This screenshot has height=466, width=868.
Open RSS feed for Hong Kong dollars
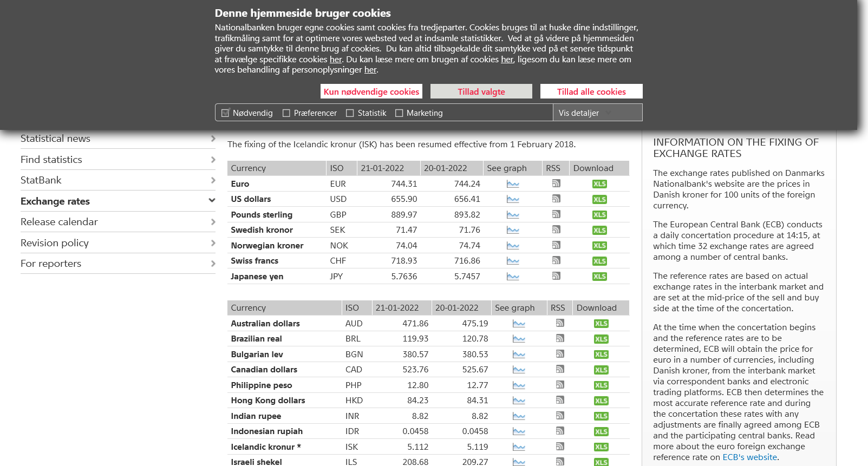point(559,400)
